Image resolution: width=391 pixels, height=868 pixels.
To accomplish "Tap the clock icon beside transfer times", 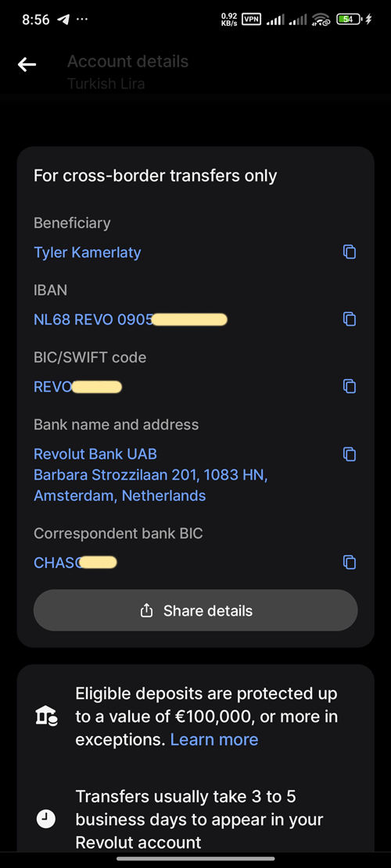I will (46, 819).
